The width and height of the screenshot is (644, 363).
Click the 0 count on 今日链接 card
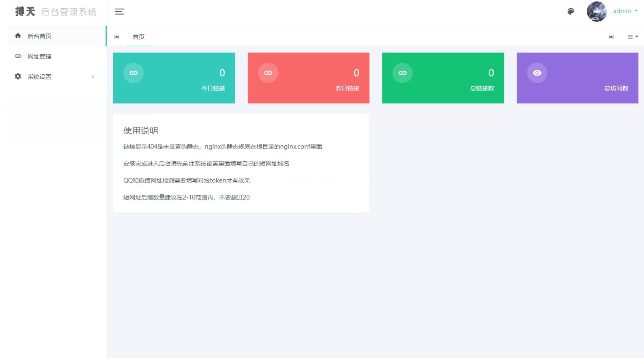tap(222, 73)
